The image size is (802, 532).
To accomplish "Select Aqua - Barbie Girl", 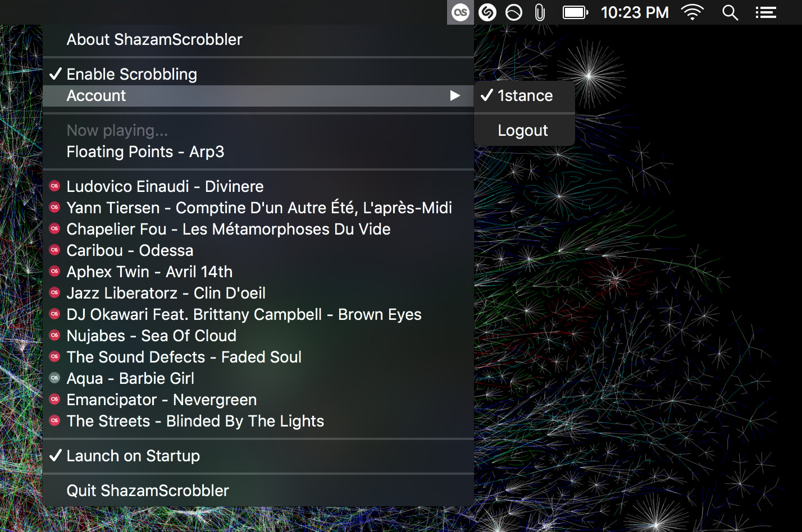I will pyautogui.click(x=258, y=378).
